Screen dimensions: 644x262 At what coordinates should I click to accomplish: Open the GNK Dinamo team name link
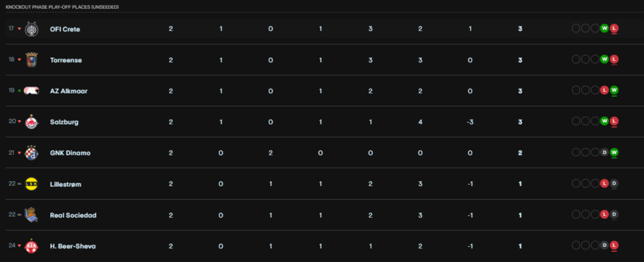[70, 152]
